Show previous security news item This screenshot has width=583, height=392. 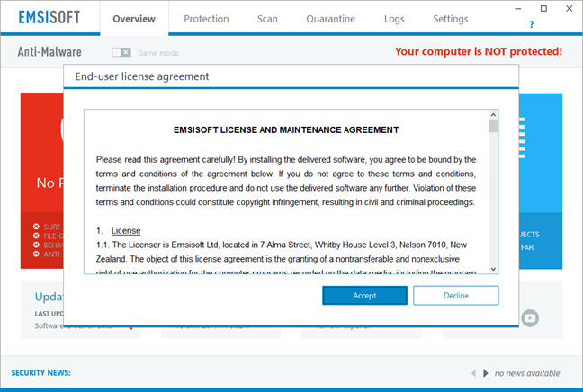(473, 373)
